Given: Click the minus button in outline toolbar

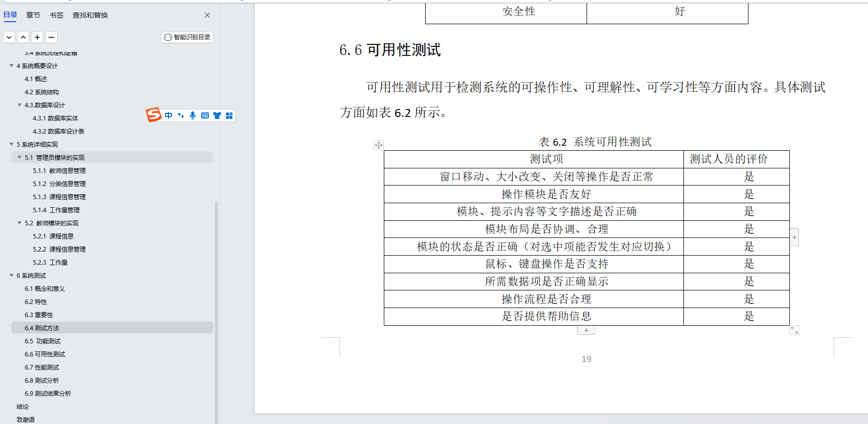Looking at the screenshot, I should click(x=51, y=37).
